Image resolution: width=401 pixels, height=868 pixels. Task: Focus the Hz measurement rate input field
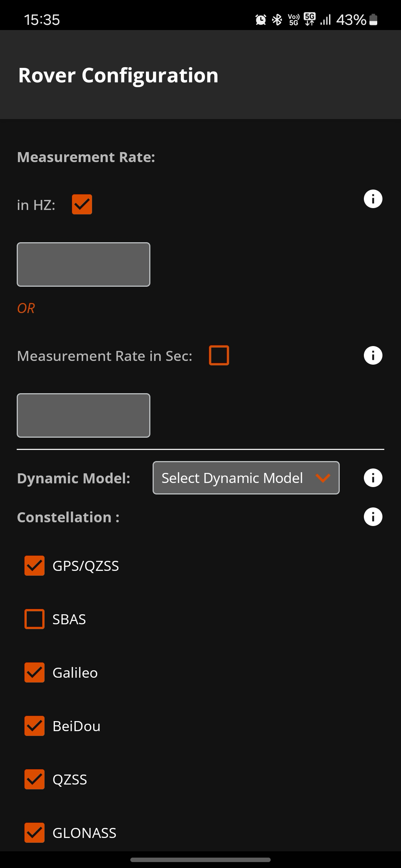coord(84,264)
